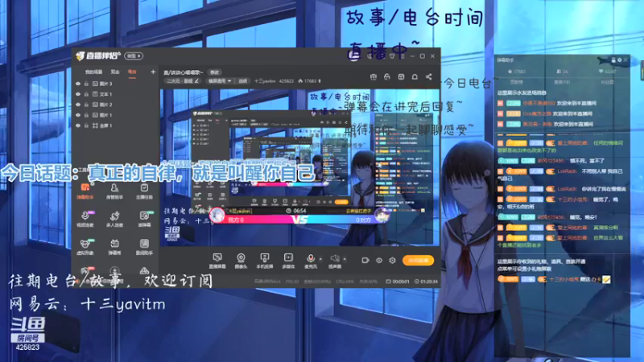The image size is (644, 362).
Task: Hide the 图片 1 layer
Action: [77, 115]
